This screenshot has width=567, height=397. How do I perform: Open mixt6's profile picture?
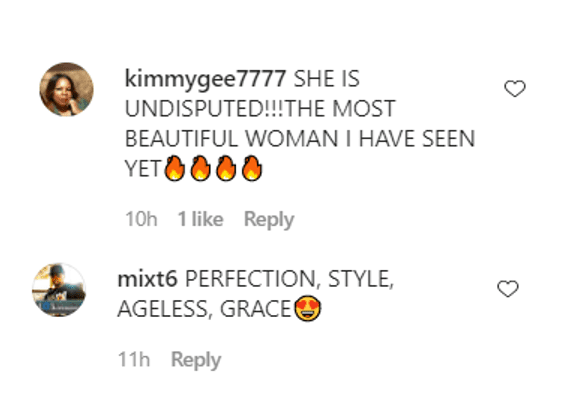pyautogui.click(x=59, y=290)
